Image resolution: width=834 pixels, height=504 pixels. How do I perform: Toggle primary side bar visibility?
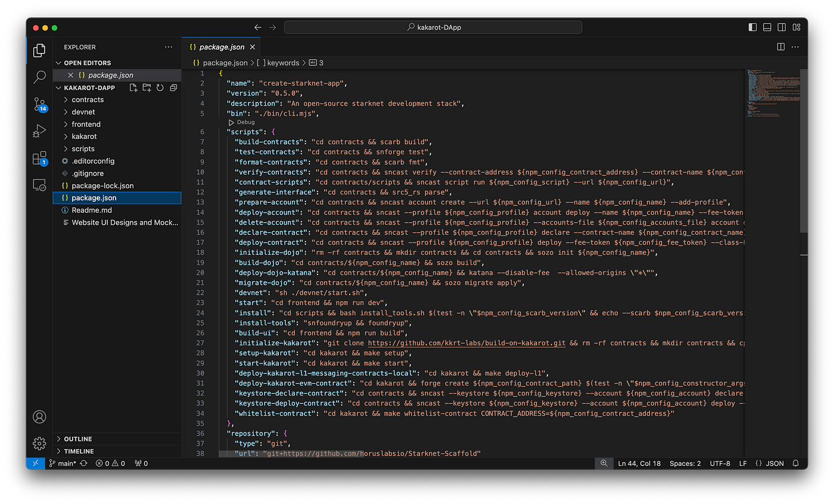[x=752, y=27]
